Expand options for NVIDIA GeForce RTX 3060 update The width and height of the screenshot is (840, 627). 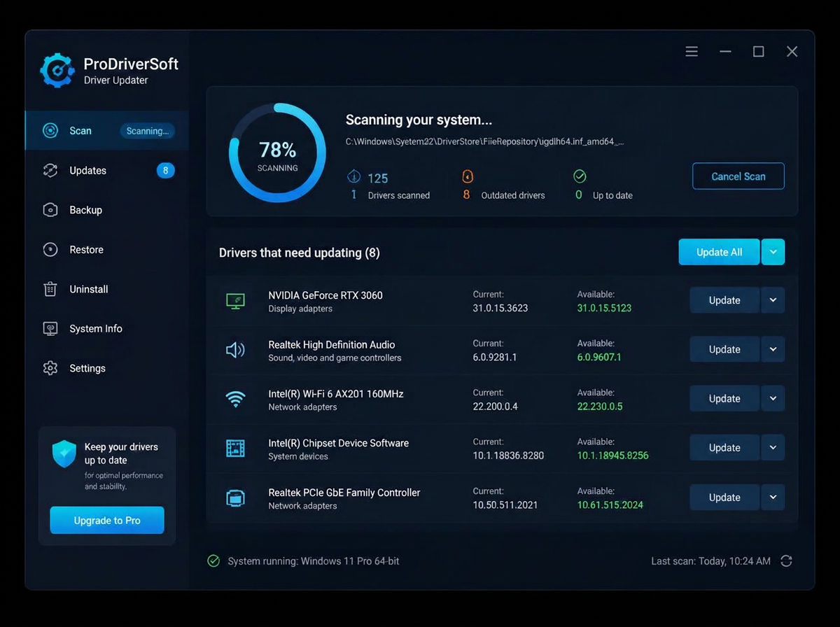773,300
